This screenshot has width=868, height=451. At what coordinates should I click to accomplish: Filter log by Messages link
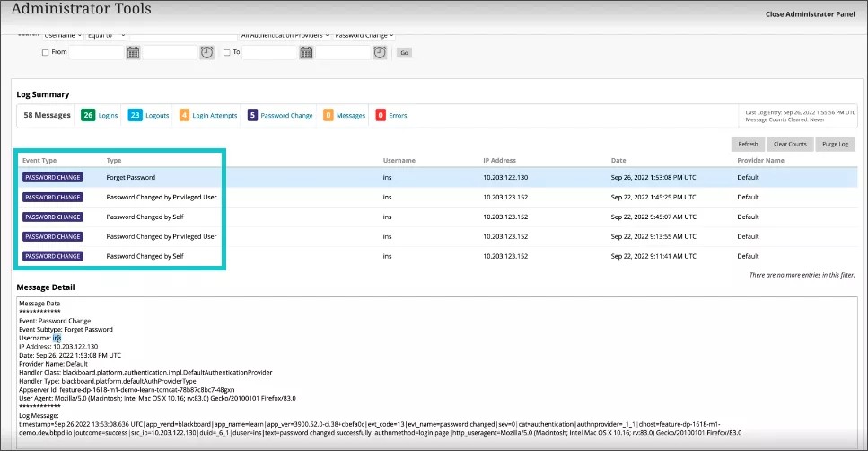[x=350, y=116]
